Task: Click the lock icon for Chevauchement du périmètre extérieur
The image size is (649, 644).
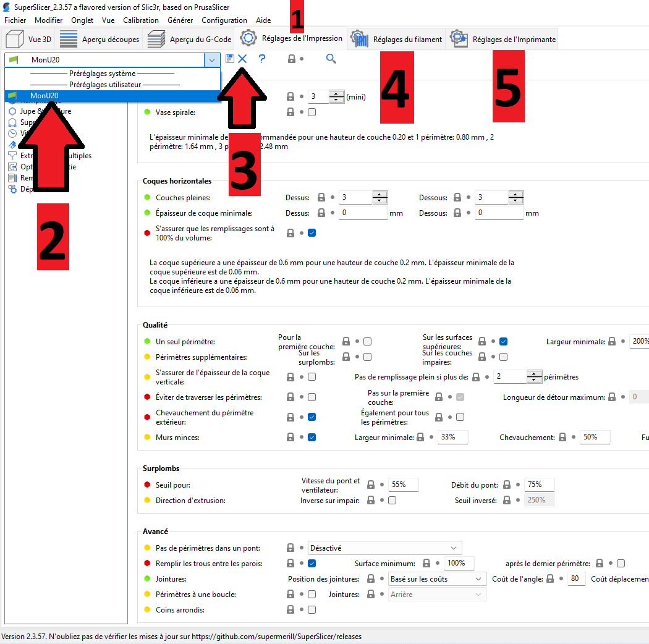Action: (291, 417)
